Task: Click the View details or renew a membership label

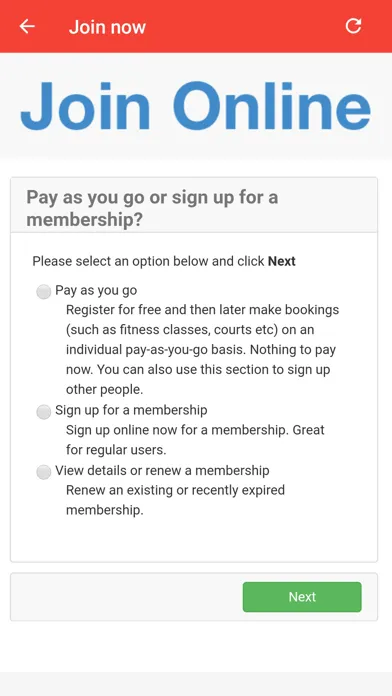Action: 162,470
